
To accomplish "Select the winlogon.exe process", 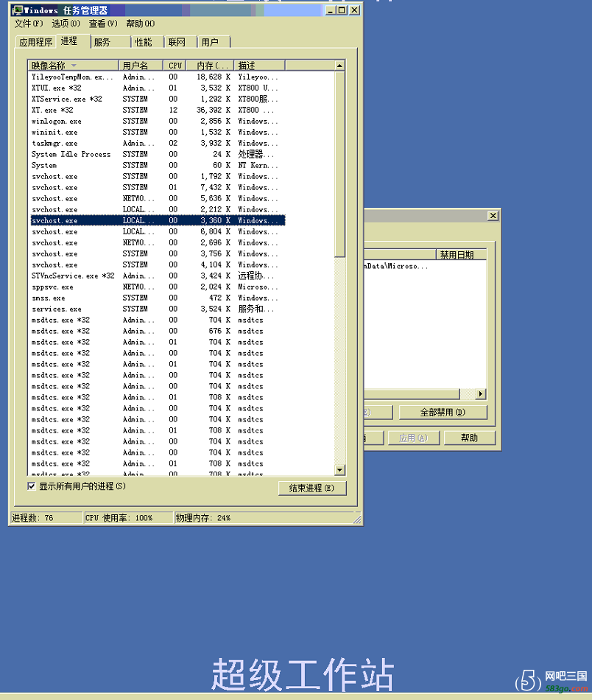I will pyautogui.click(x=158, y=121).
